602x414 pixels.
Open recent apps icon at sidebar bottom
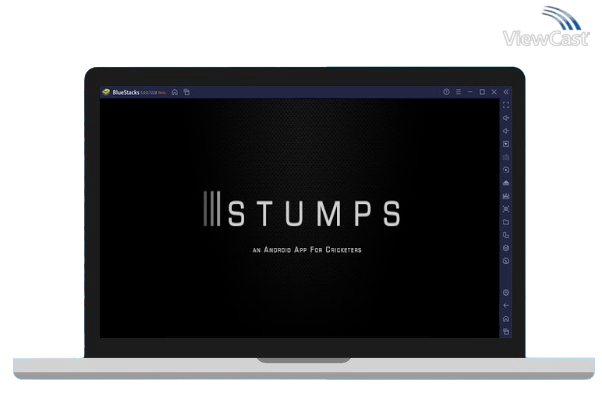(x=506, y=332)
